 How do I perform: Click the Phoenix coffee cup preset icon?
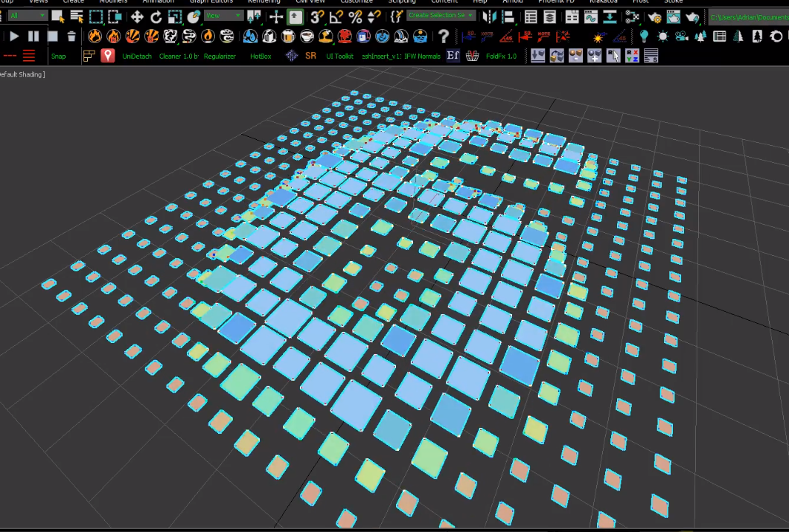(307, 36)
